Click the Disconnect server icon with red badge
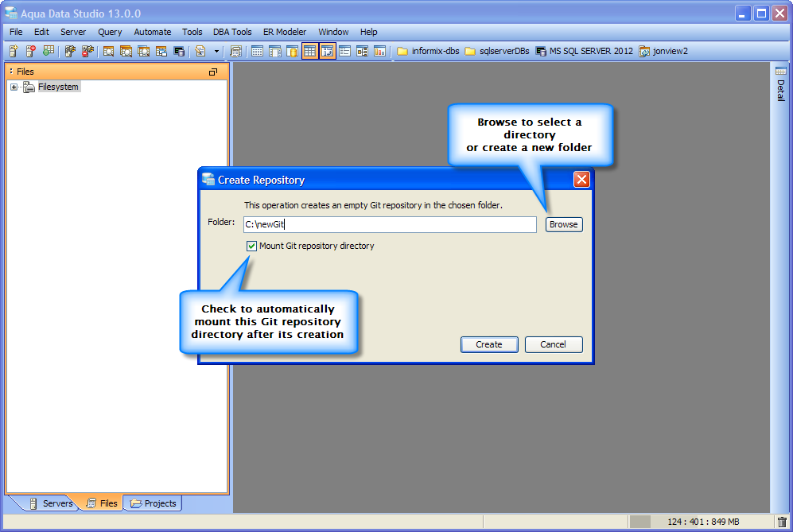The image size is (793, 532). click(87, 51)
